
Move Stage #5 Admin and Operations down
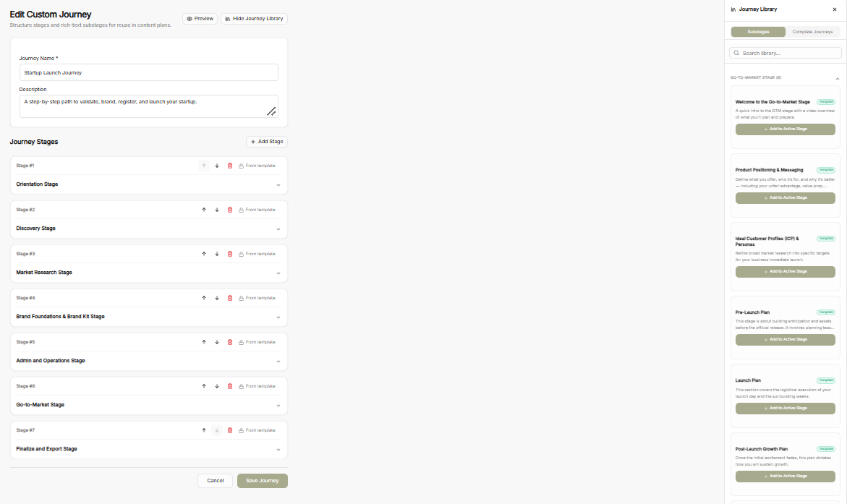(216, 343)
